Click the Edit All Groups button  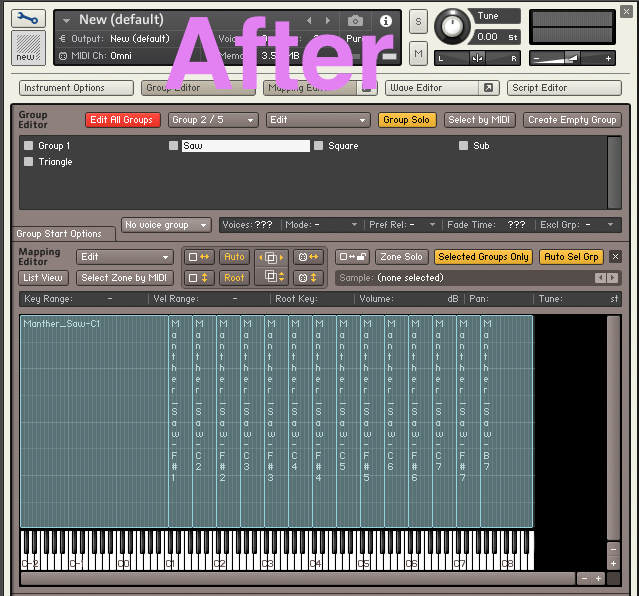tap(122, 120)
